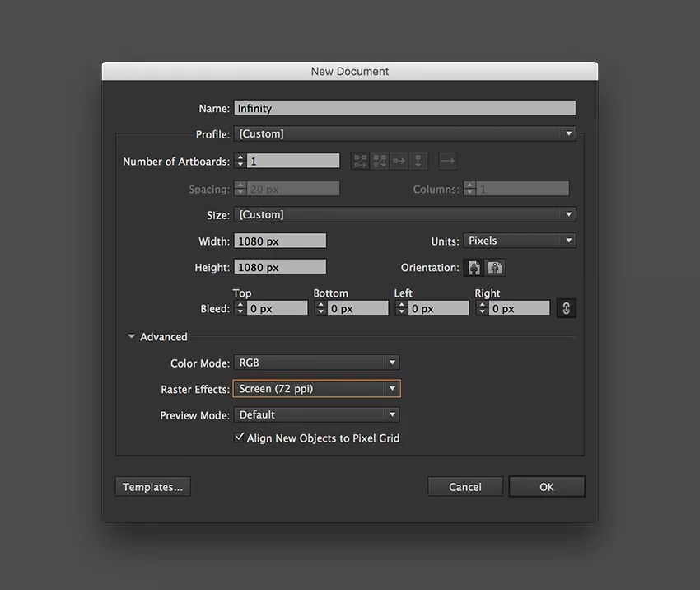Open the Units dropdown showing Pixels
Image resolution: width=700 pixels, height=590 pixels.
click(520, 241)
